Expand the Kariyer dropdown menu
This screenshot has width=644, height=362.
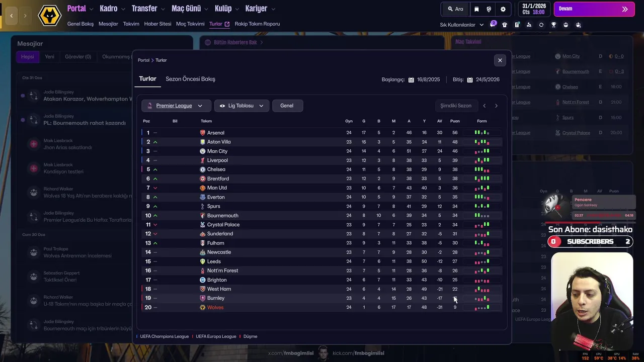260,9
